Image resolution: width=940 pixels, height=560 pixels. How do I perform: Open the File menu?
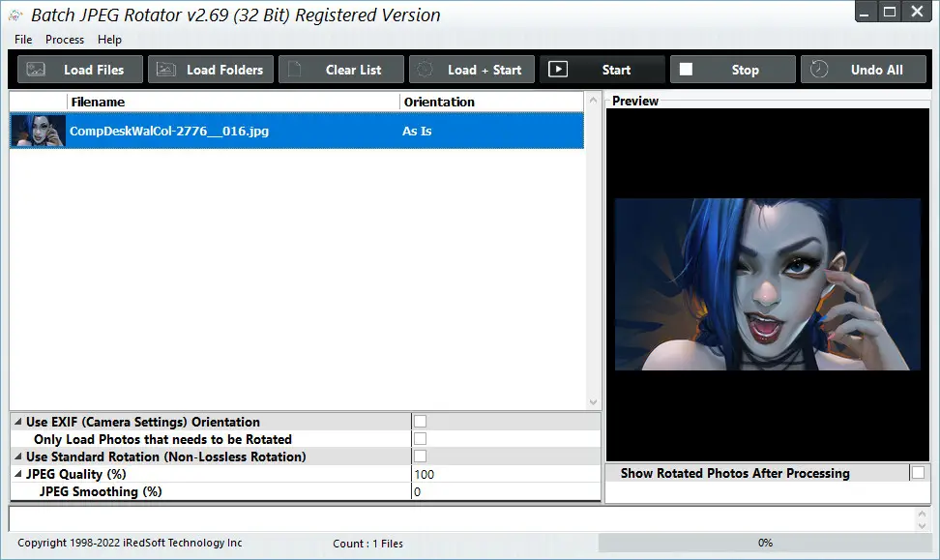[x=23, y=40]
